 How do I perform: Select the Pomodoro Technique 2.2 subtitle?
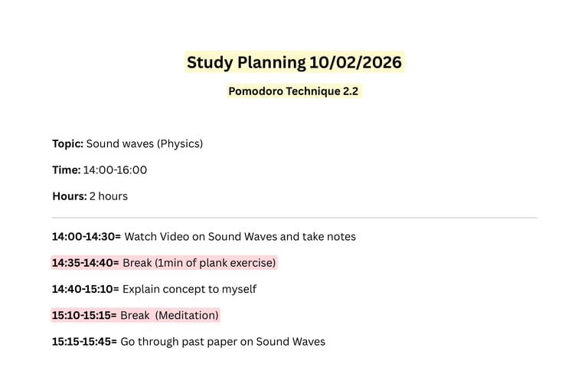293,91
